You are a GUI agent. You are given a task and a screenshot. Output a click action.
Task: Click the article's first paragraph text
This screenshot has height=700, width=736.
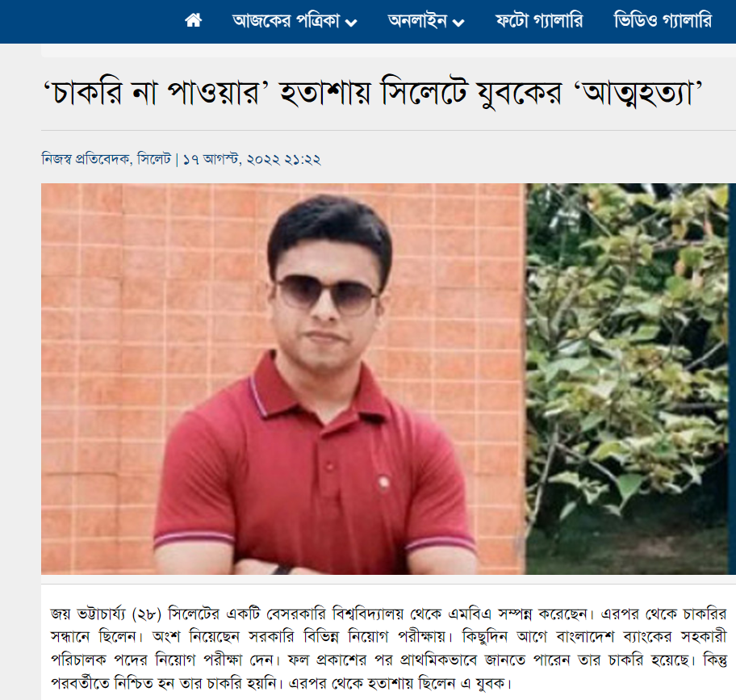coord(388,648)
